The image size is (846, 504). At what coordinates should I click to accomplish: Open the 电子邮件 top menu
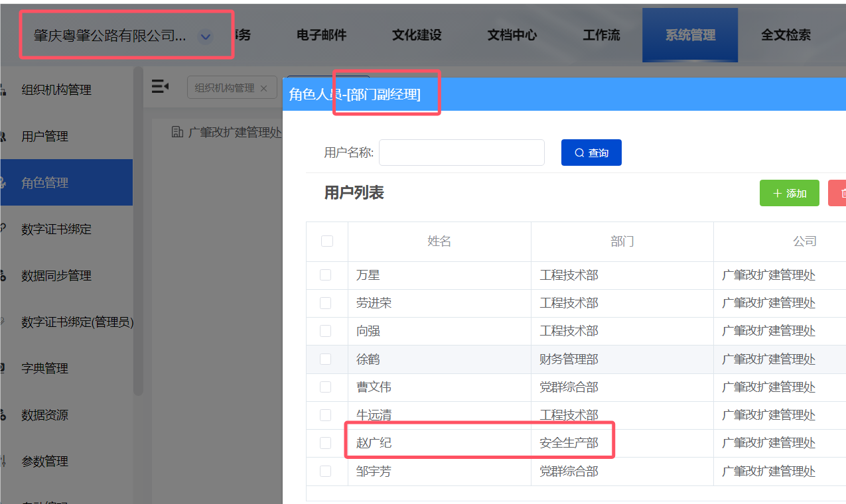click(x=321, y=35)
